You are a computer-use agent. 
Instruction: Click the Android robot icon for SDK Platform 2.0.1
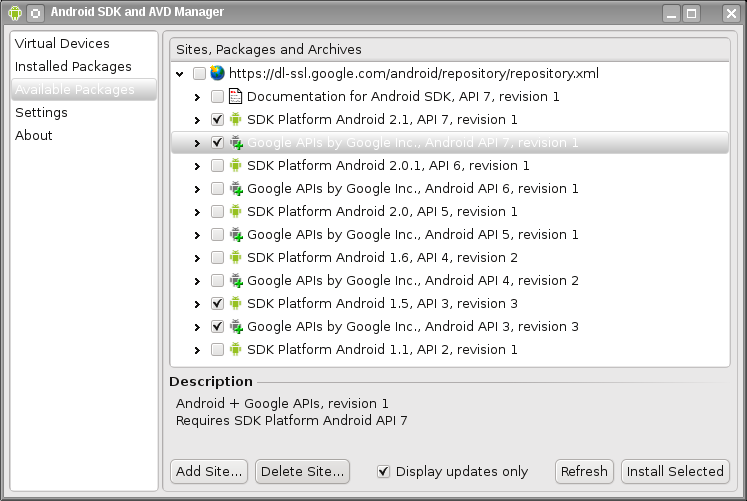coord(235,165)
